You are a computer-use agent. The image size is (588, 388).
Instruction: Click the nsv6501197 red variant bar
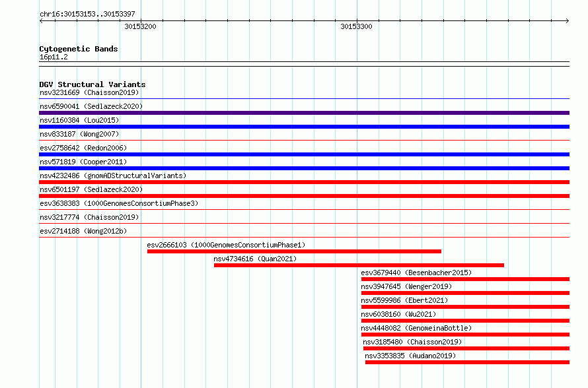point(304,196)
